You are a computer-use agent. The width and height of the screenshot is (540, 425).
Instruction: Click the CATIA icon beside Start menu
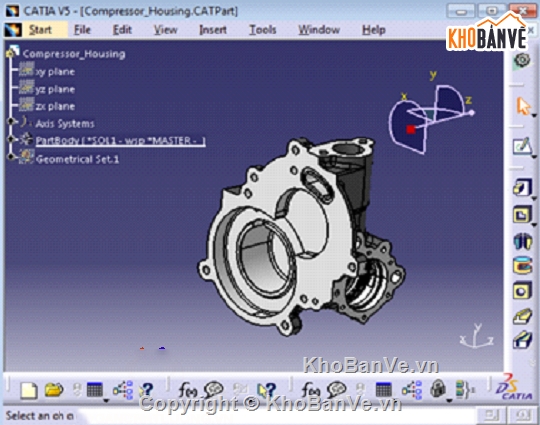tap(13, 30)
